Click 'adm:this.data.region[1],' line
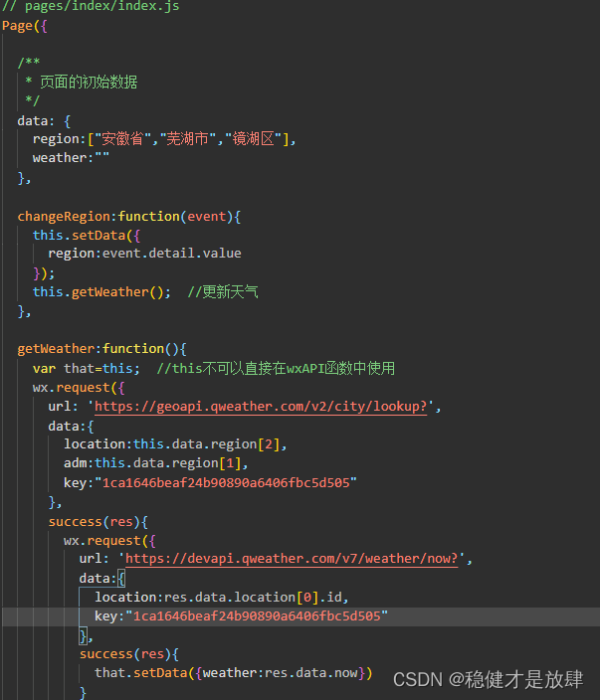The image size is (600, 700). [x=156, y=463]
